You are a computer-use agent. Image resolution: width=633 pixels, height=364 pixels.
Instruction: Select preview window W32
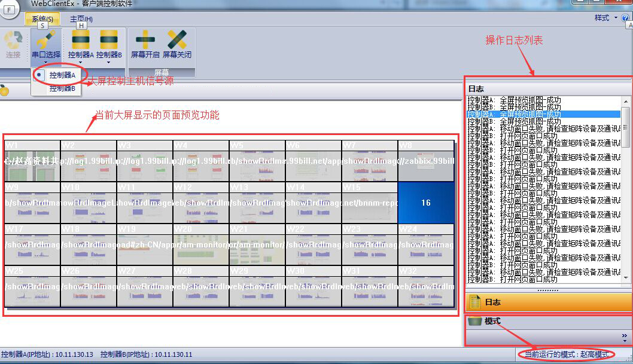426,286
